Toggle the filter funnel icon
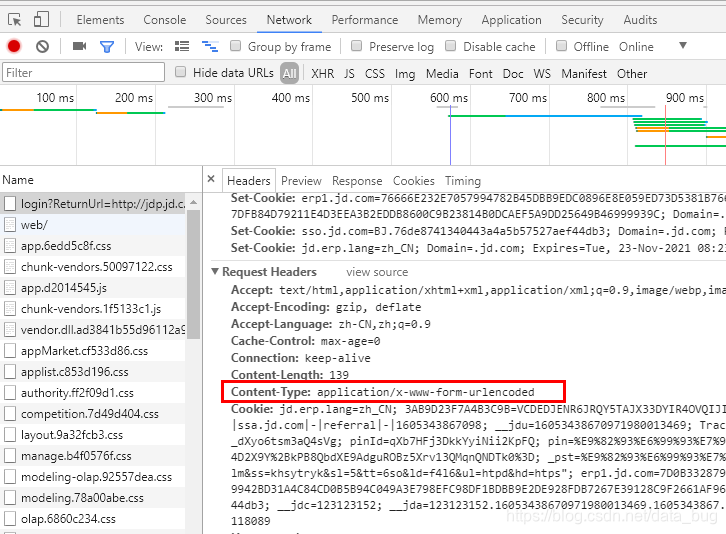726x534 pixels. click(107, 46)
